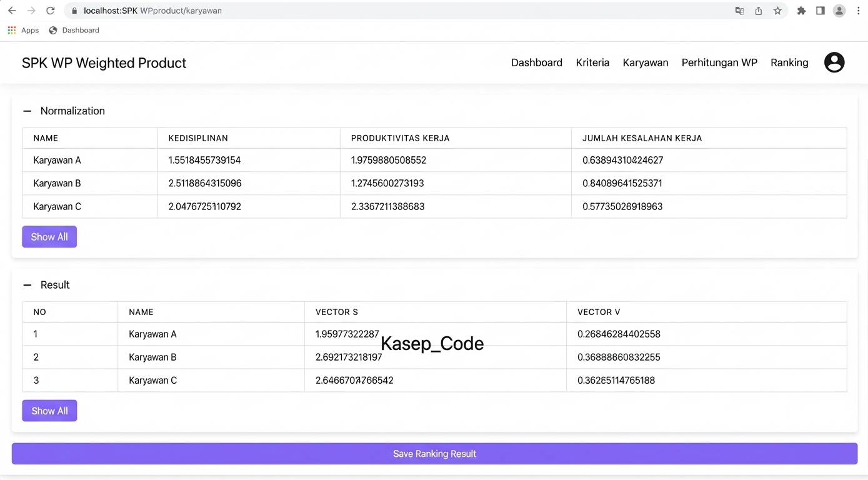Open the Karyawan nav item
The width and height of the screenshot is (868, 480).
coord(646,62)
